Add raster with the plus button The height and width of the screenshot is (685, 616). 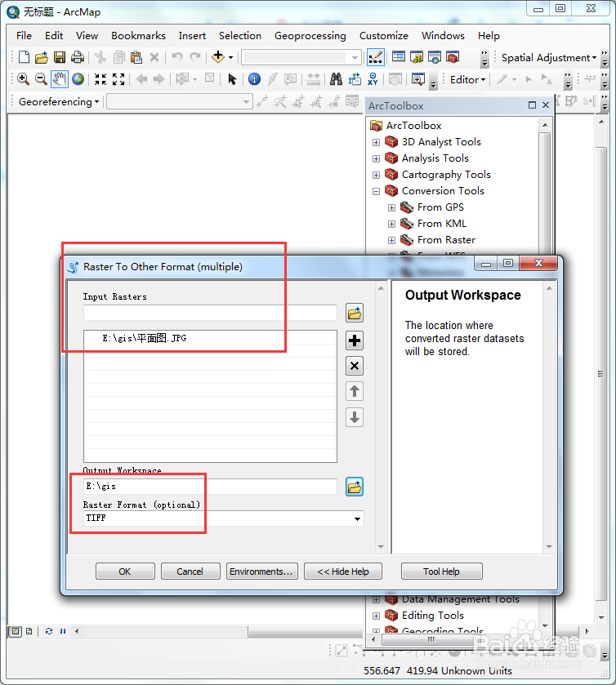[x=355, y=340]
